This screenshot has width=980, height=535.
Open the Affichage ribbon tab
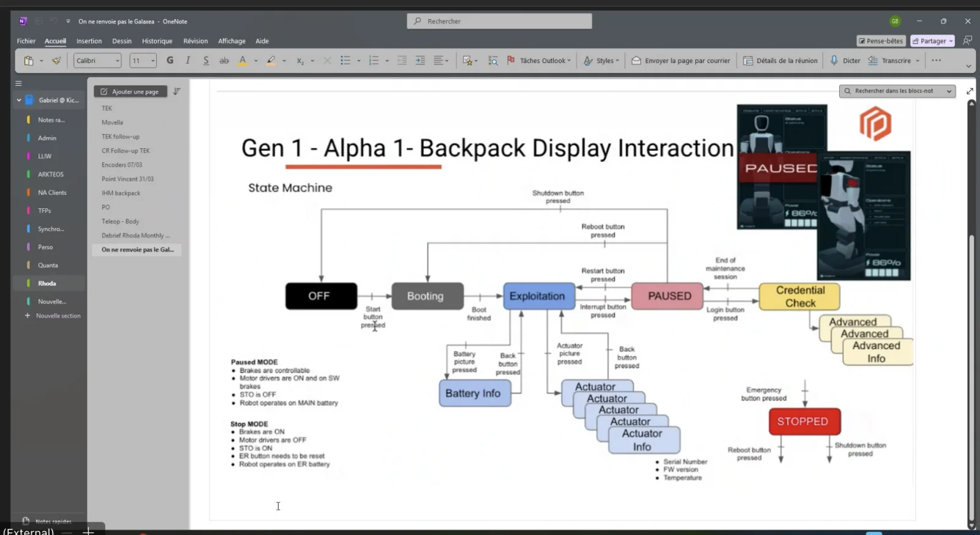[x=232, y=41]
